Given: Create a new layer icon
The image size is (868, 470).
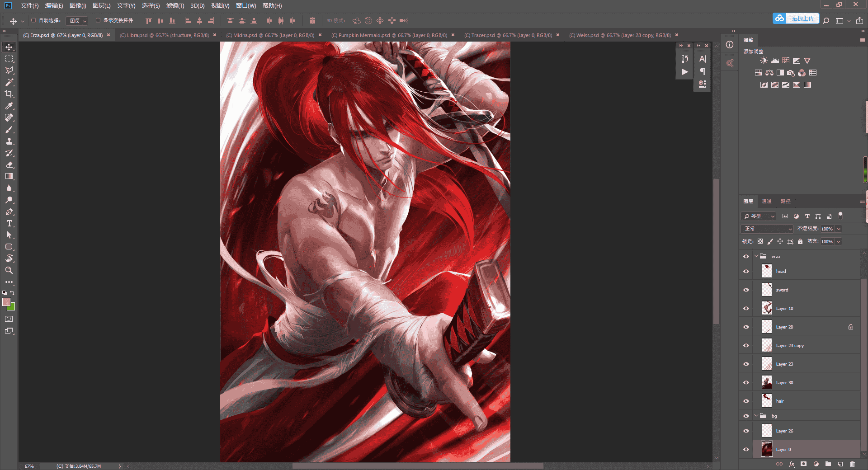Looking at the screenshot, I should point(840,464).
